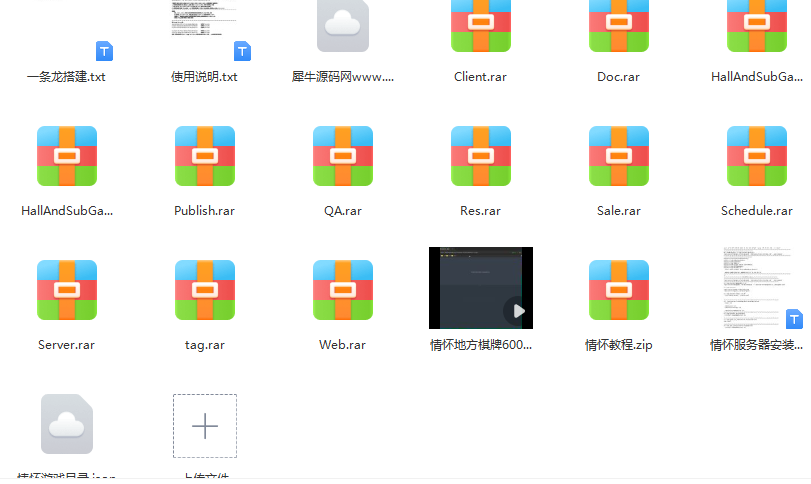Select the 犀牛源码网www cloud file icon
The image size is (811, 484).
[x=343, y=25]
